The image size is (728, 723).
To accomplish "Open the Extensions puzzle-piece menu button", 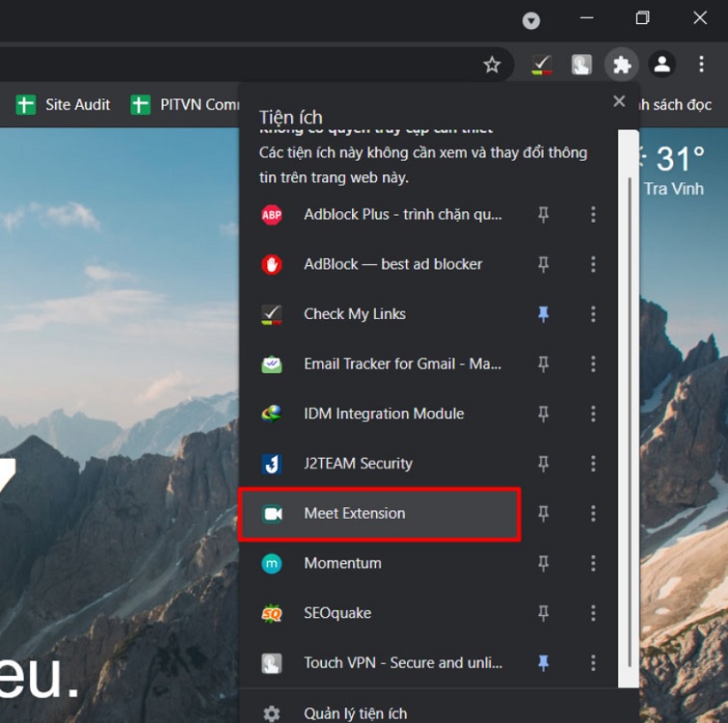I will pos(621,65).
